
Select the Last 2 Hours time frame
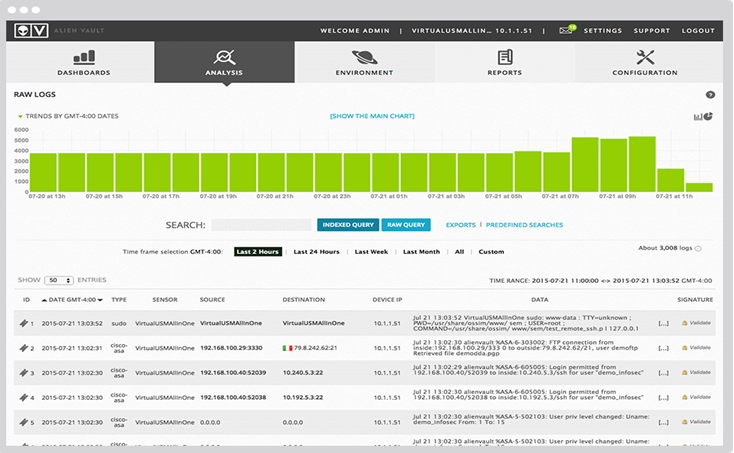pos(257,252)
